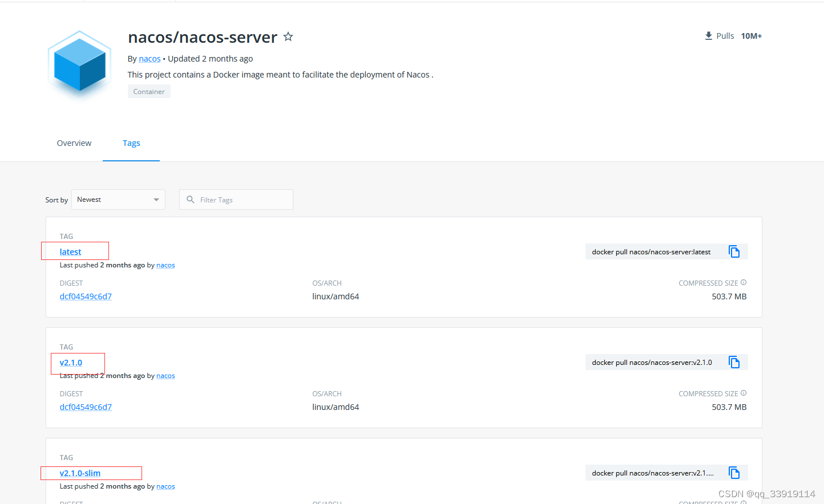Open the latest tag link

coord(70,251)
